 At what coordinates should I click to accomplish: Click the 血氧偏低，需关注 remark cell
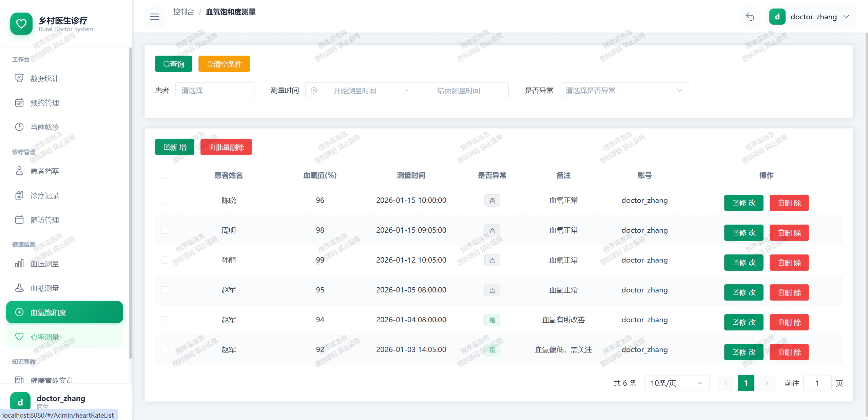point(563,350)
